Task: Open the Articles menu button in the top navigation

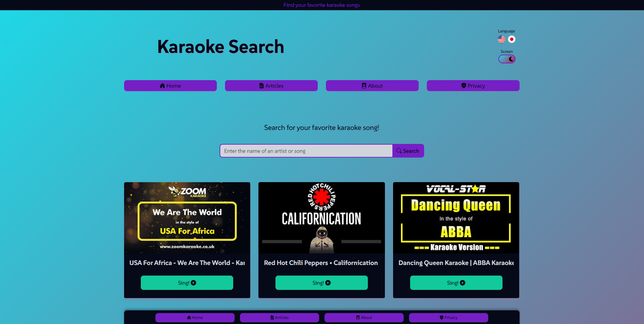Action: 271,86
